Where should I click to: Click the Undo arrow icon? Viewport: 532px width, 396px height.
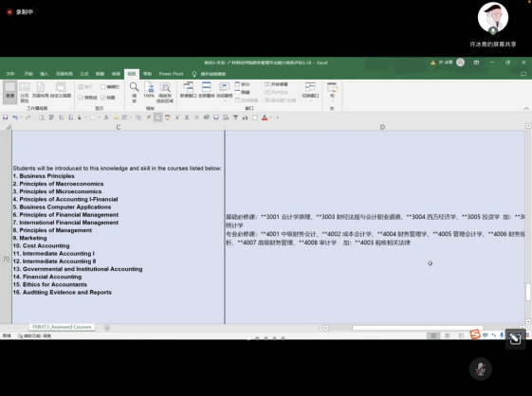(15, 117)
